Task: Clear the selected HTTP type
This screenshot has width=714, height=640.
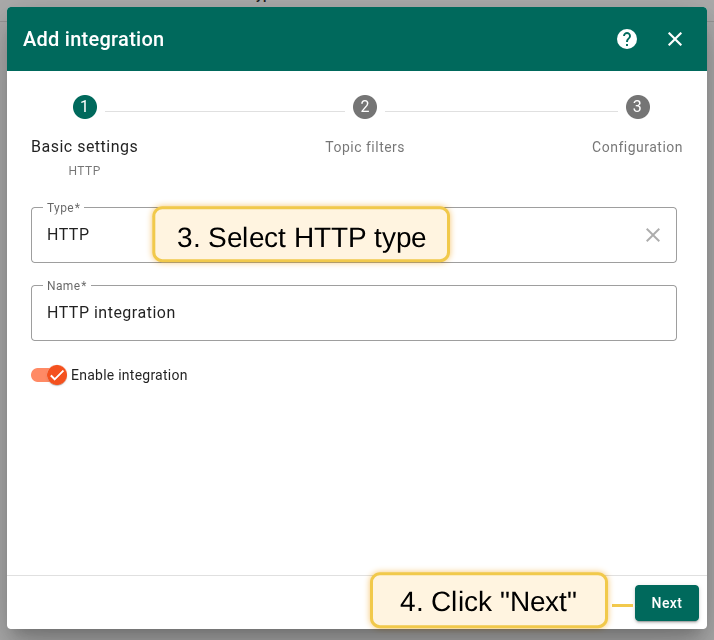Action: coord(653,235)
